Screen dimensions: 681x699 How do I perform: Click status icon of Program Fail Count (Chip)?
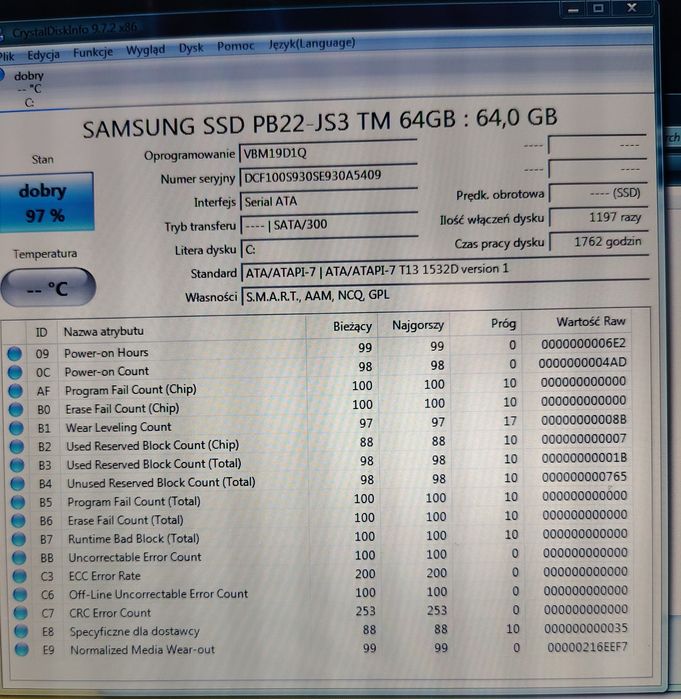(x=15, y=391)
